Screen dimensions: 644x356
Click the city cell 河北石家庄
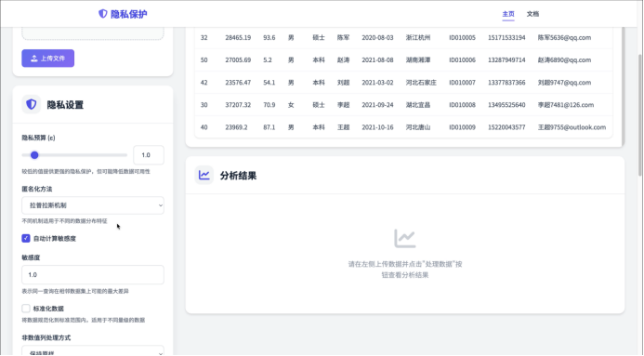click(x=421, y=83)
